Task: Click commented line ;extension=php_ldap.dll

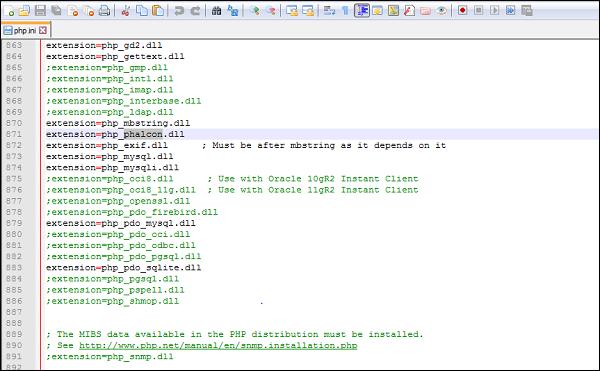Action: (x=109, y=112)
